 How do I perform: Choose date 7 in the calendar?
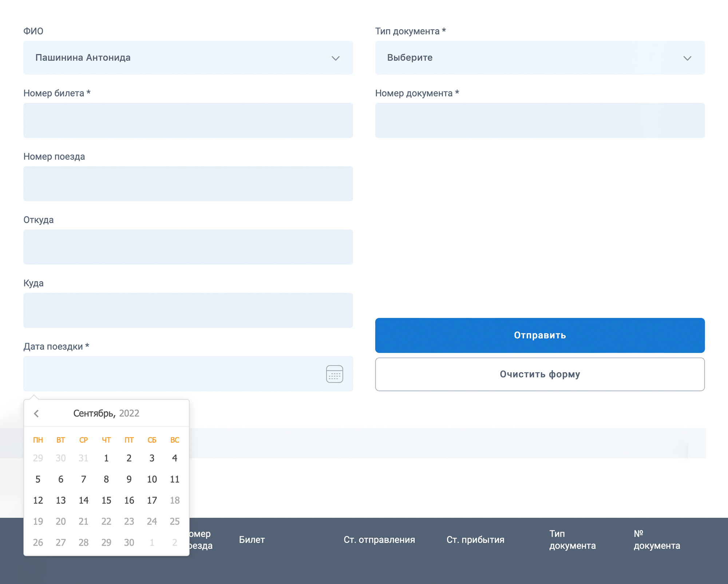83,479
